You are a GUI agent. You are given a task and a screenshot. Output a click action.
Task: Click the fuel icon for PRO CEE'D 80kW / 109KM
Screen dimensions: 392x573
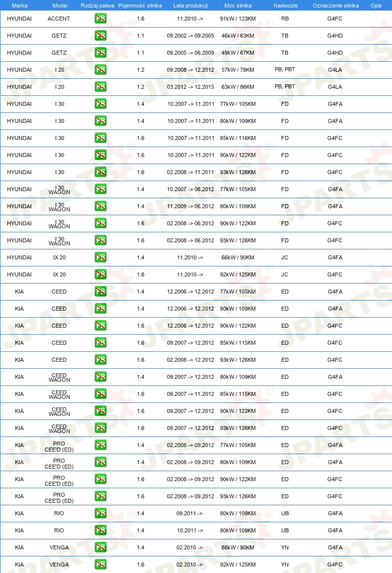click(100, 462)
